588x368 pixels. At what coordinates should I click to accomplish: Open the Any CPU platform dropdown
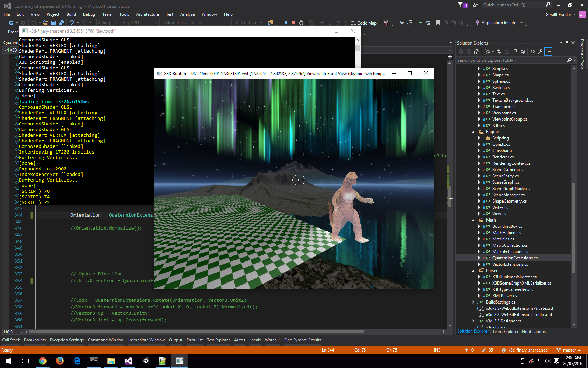pos(140,23)
